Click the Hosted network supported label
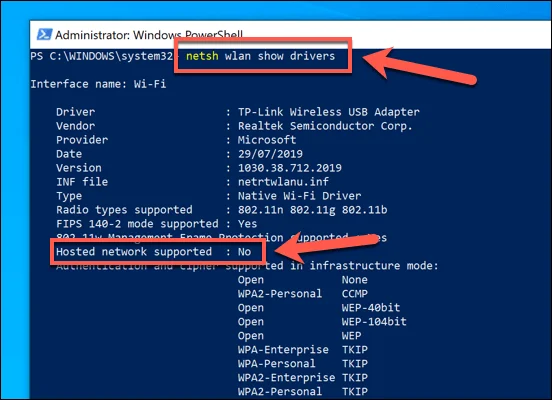This screenshot has height=400, width=552. (134, 252)
